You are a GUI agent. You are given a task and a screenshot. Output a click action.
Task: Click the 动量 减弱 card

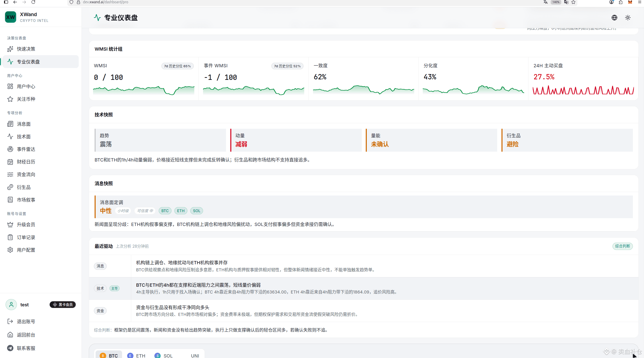tap(296, 140)
